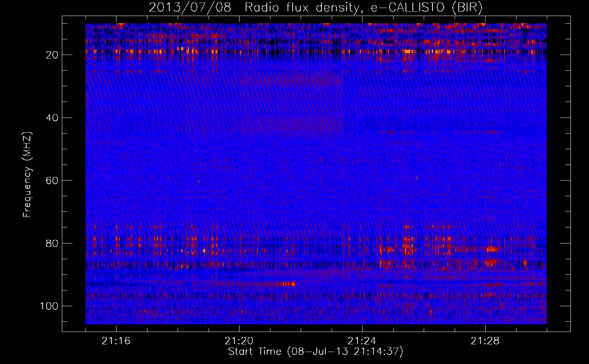This screenshot has width=589, height=364.
Task: Click the '20' frequency tick label
Action: (x=52, y=55)
